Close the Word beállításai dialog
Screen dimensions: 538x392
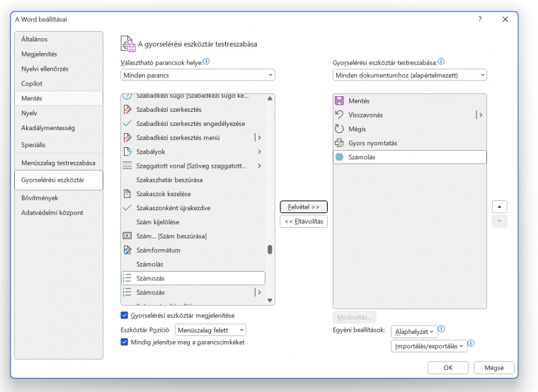(x=505, y=20)
